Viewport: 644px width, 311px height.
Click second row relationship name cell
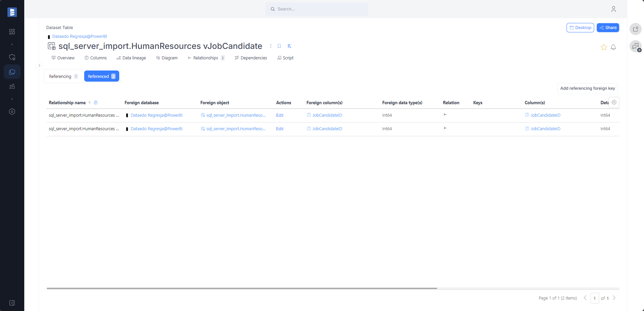[84, 129]
